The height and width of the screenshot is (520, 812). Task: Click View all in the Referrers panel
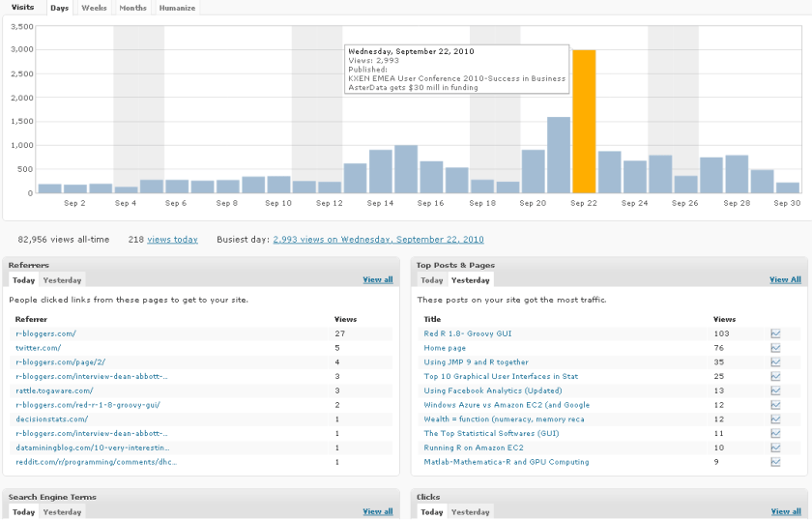[x=377, y=280]
